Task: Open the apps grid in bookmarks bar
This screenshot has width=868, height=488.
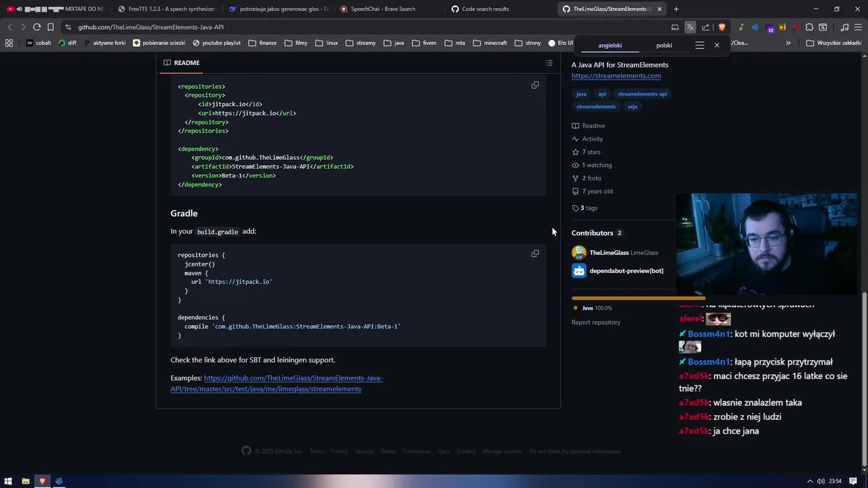Action: 9,43
